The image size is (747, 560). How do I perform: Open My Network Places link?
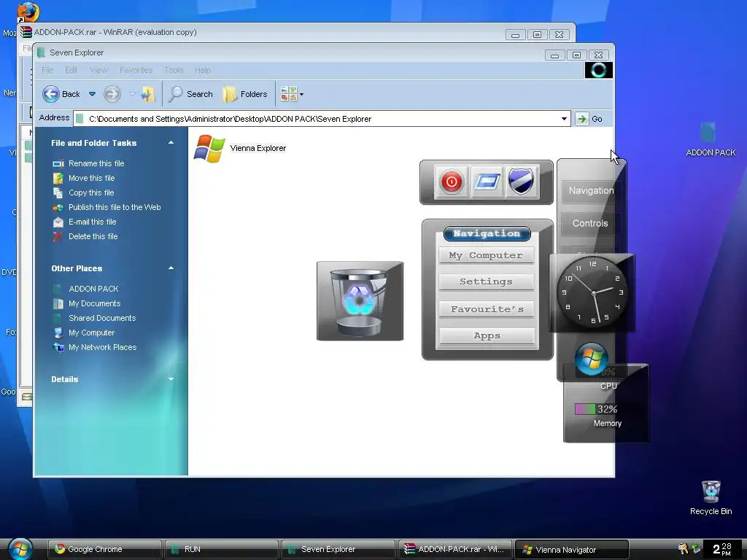pos(102,347)
